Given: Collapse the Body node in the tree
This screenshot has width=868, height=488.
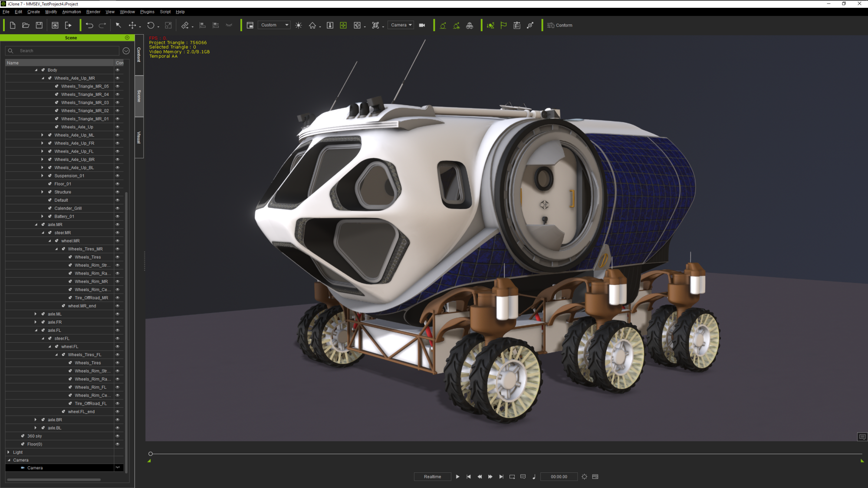Looking at the screenshot, I should pos(36,70).
